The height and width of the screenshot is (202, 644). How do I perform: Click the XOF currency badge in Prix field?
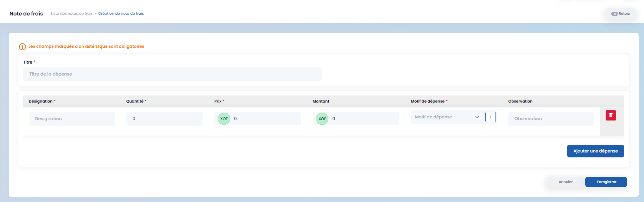coord(224,119)
